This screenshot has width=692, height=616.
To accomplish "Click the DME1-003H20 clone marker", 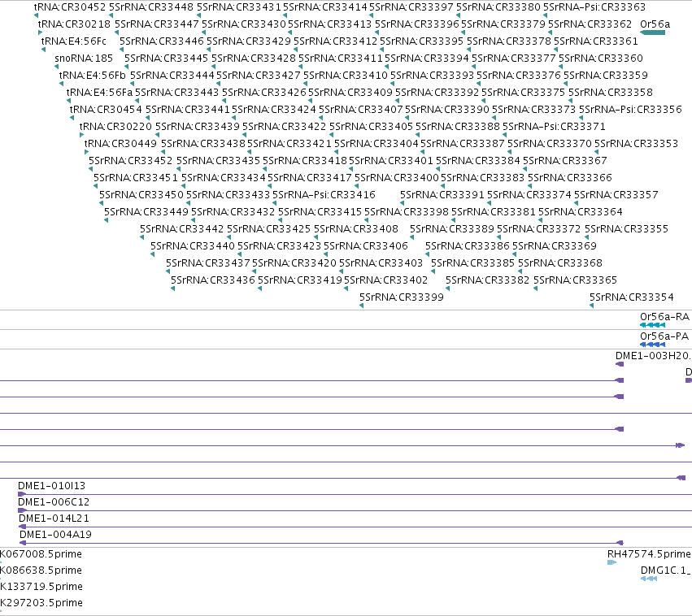I will 620,364.
